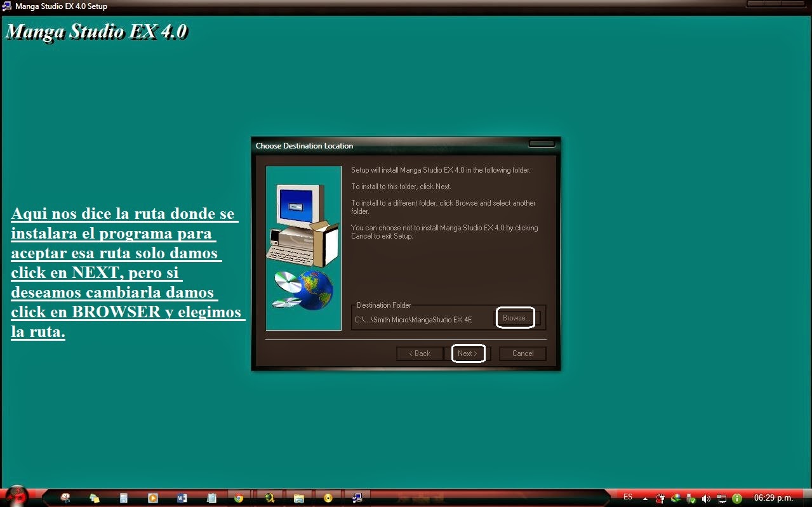The image size is (812, 507).
Task: Go Back to the previous setup step
Action: [x=420, y=353]
